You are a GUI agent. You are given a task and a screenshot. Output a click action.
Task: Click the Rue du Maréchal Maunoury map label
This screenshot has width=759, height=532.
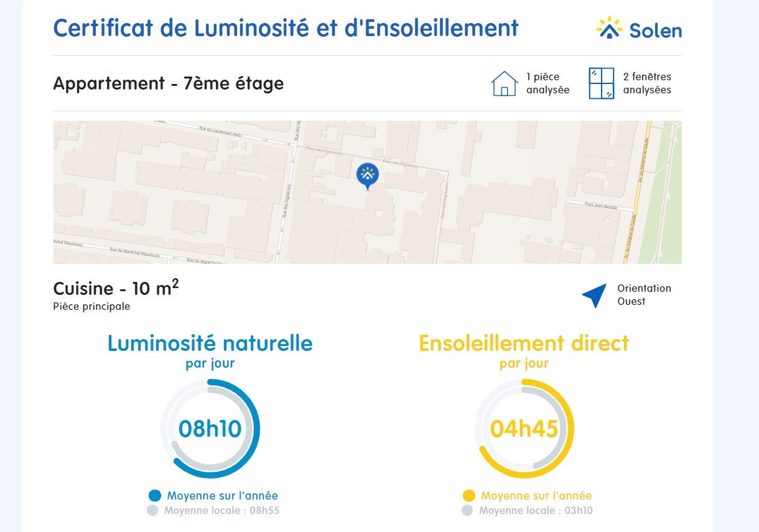134,252
